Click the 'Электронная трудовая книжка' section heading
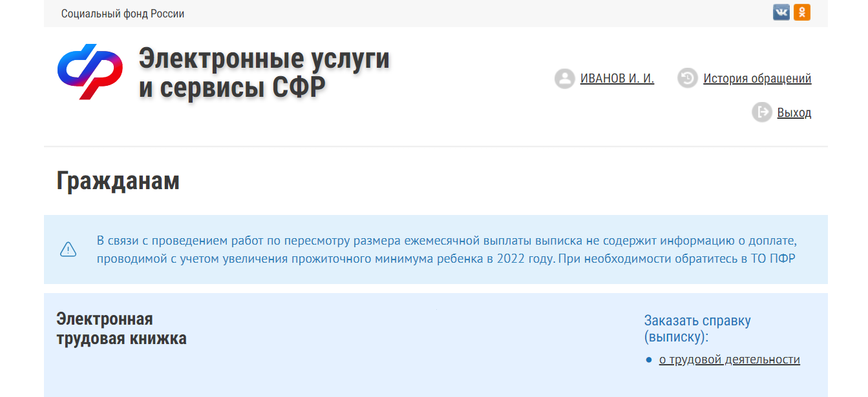Screen dimensions: 868x397 coord(121,329)
